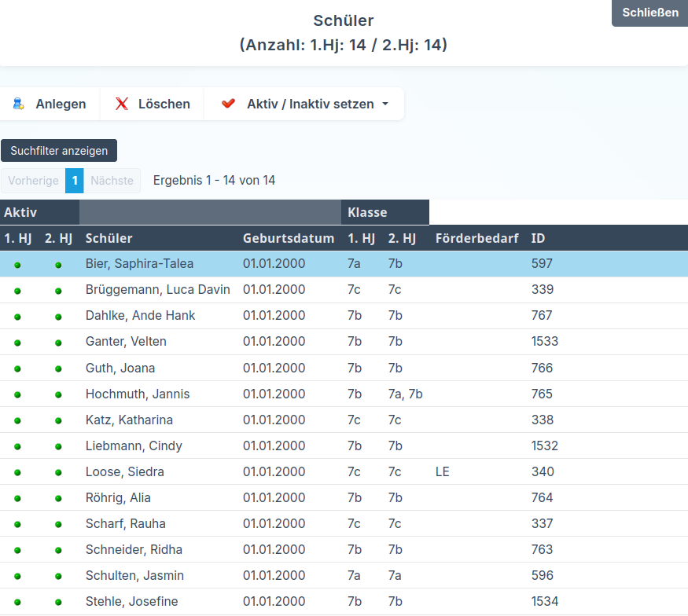Click the Nächste pagination item

[x=112, y=181]
